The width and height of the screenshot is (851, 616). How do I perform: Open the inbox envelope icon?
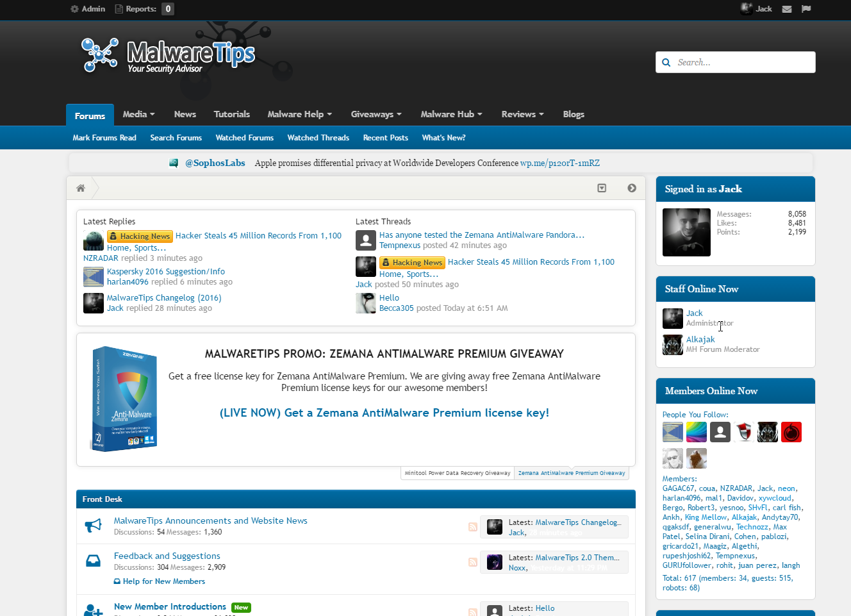pos(787,9)
